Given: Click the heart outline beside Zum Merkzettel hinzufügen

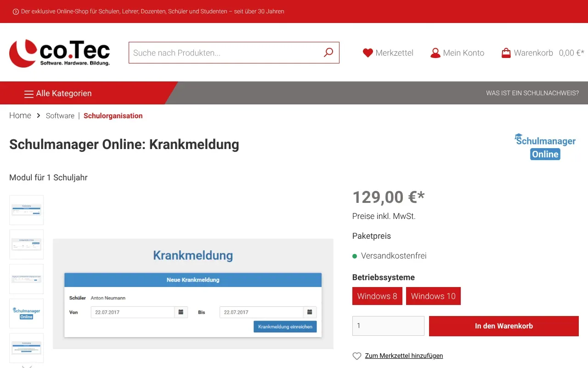Looking at the screenshot, I should point(357,356).
